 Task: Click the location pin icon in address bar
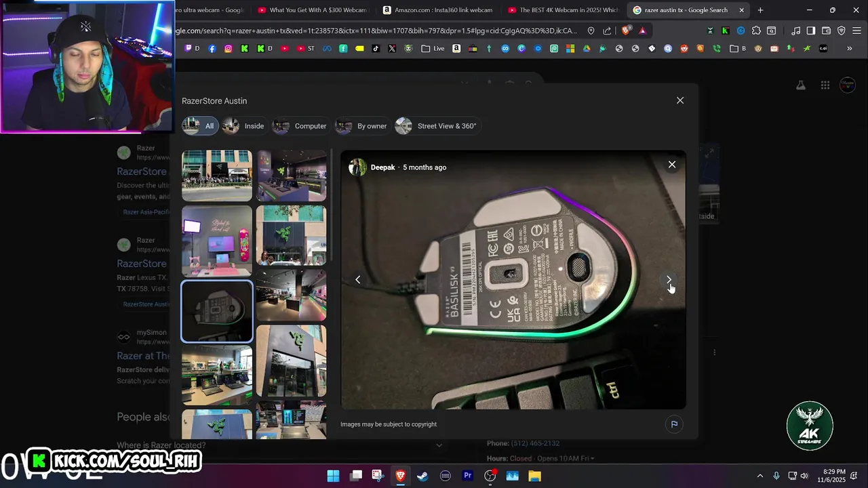coord(591,30)
